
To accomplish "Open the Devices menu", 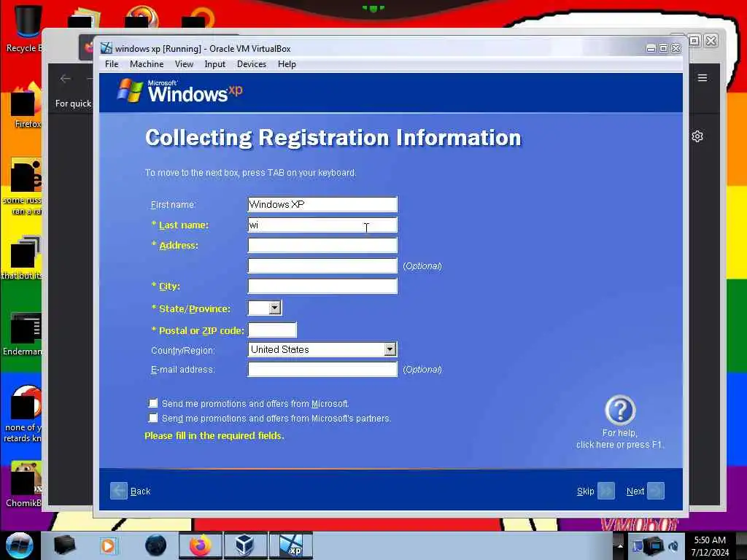I will point(252,64).
